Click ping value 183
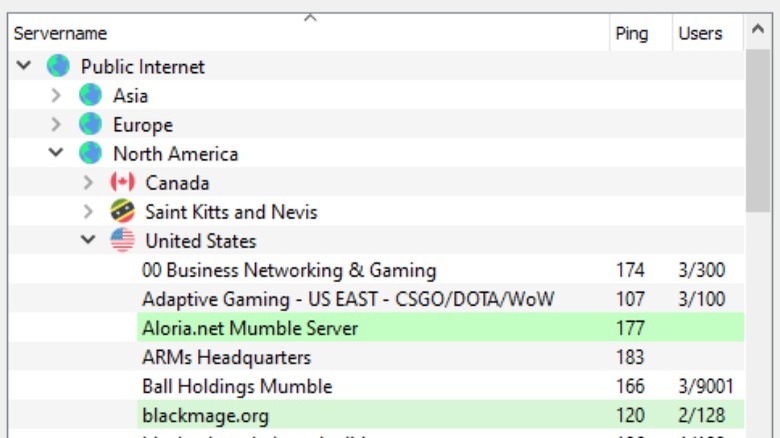 [630, 357]
